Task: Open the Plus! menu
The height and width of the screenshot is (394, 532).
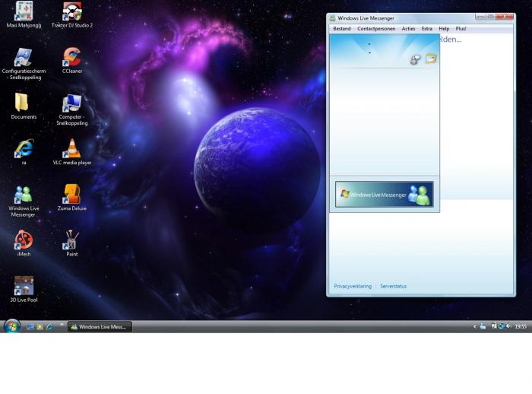Action: click(461, 29)
